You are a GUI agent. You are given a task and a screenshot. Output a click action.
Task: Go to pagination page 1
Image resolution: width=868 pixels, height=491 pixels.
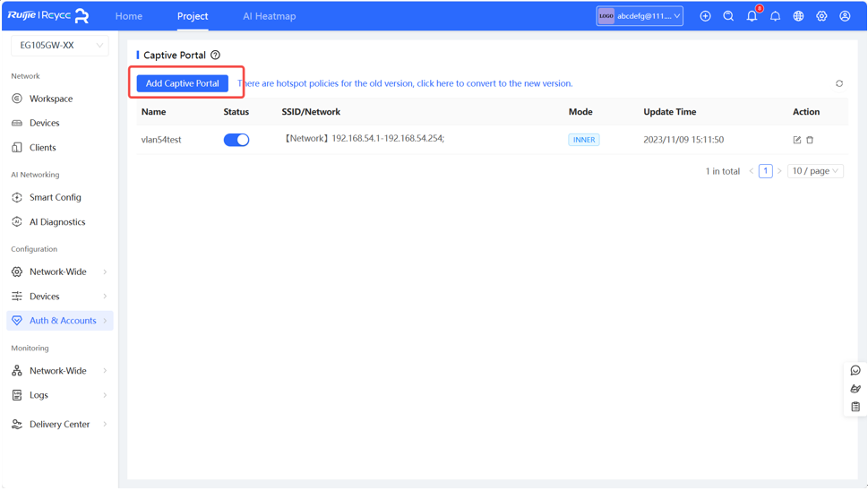tap(766, 171)
